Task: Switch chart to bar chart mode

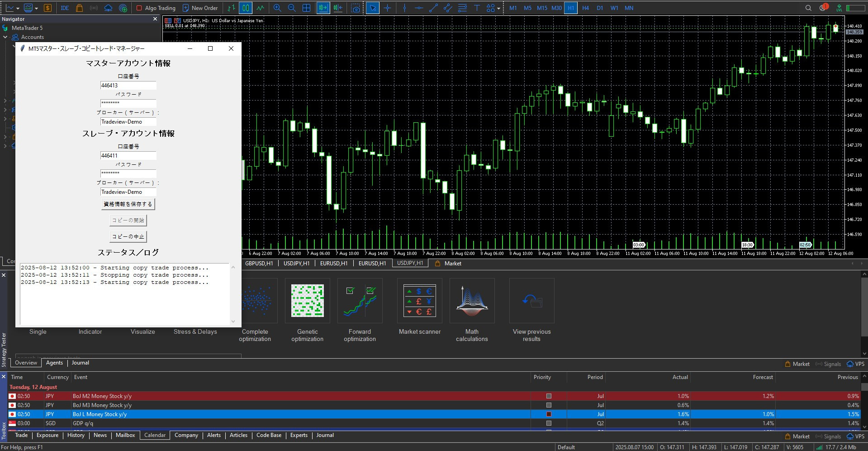Action: tap(231, 8)
